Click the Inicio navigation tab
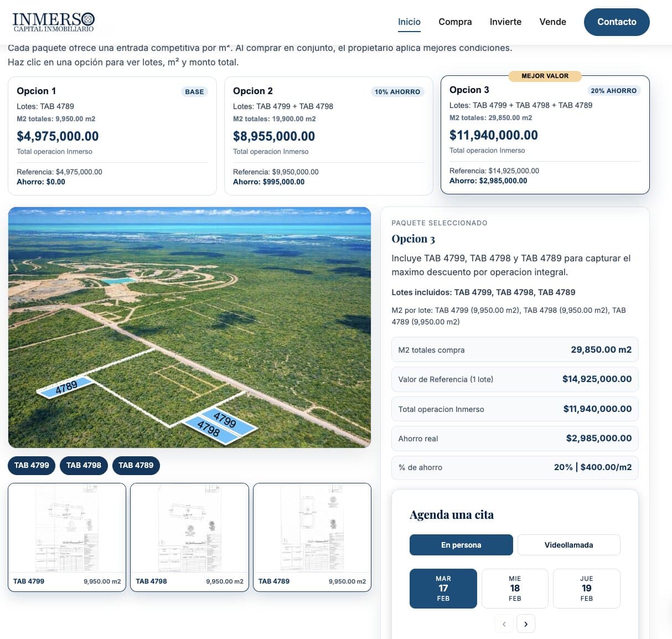 [x=409, y=22]
